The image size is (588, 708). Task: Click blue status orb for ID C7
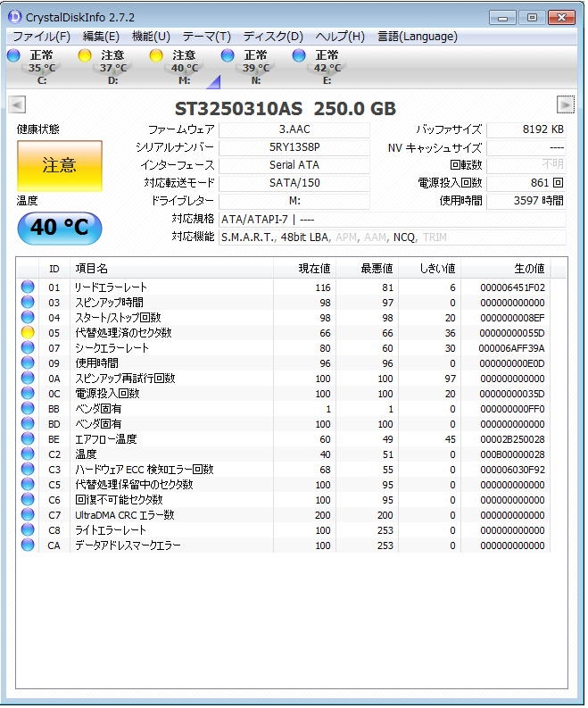click(28, 515)
